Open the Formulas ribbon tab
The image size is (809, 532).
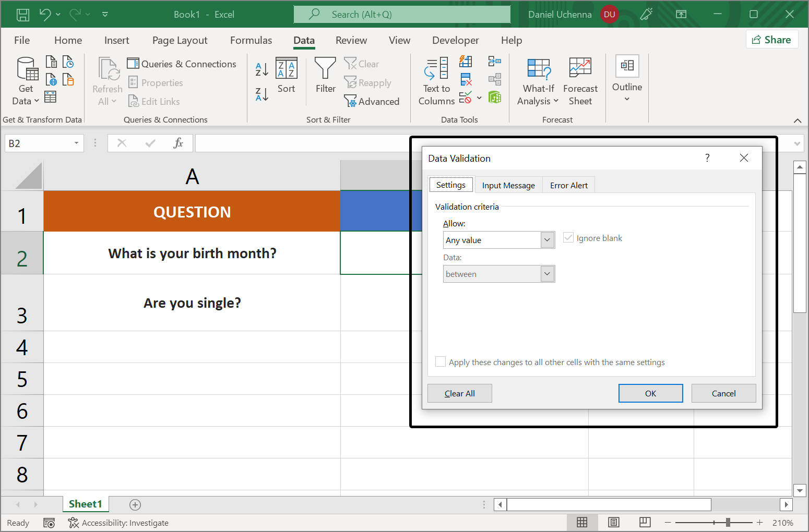pyautogui.click(x=251, y=40)
